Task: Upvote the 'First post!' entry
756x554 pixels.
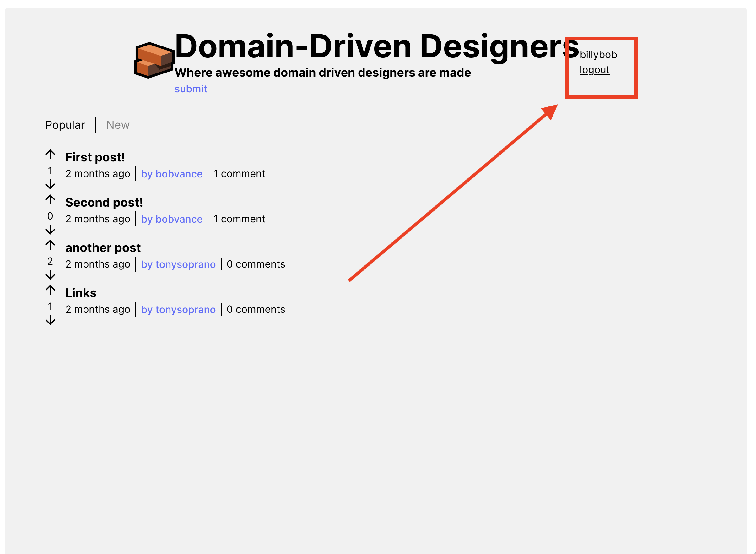Action: click(50, 155)
